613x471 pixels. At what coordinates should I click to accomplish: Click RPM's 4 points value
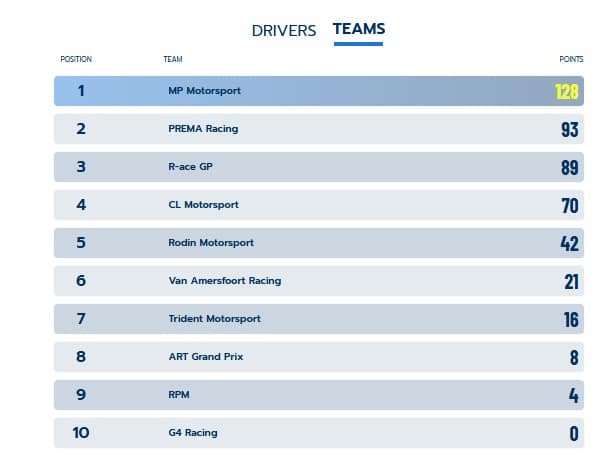(574, 396)
